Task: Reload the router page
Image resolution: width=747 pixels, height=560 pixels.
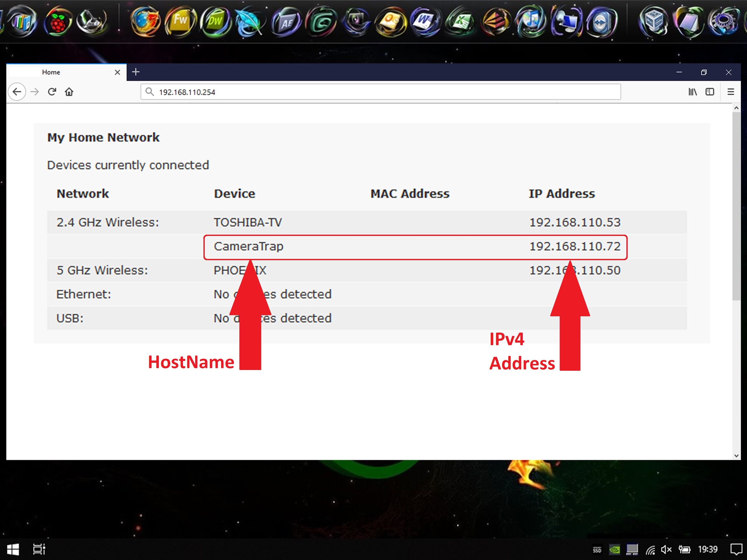Action: pos(52,92)
